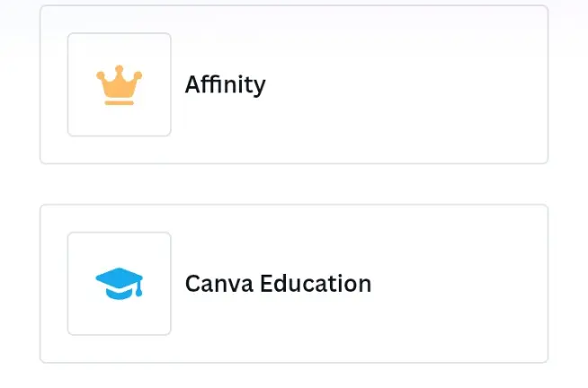588x388 pixels.
Task: Click the Affinity label text
Action: [x=225, y=85]
